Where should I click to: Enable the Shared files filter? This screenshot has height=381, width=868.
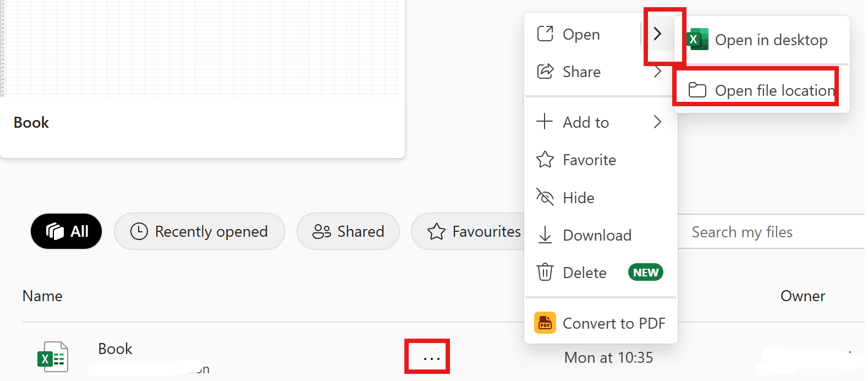point(348,231)
